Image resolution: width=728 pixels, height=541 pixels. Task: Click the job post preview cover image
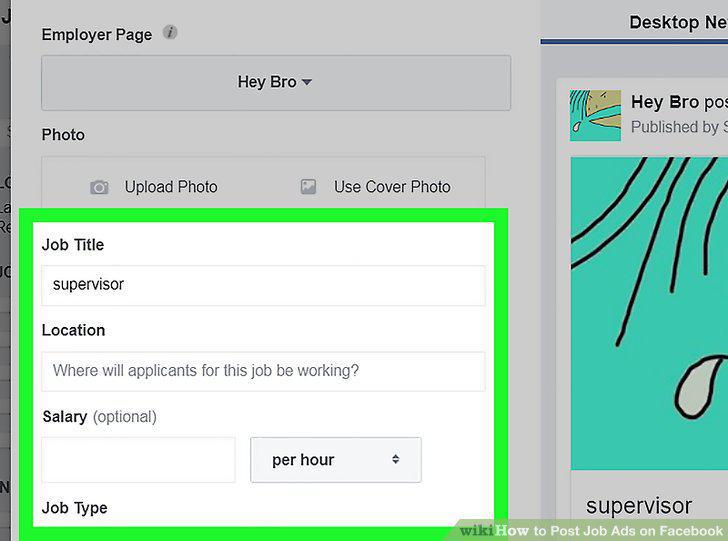click(649, 313)
